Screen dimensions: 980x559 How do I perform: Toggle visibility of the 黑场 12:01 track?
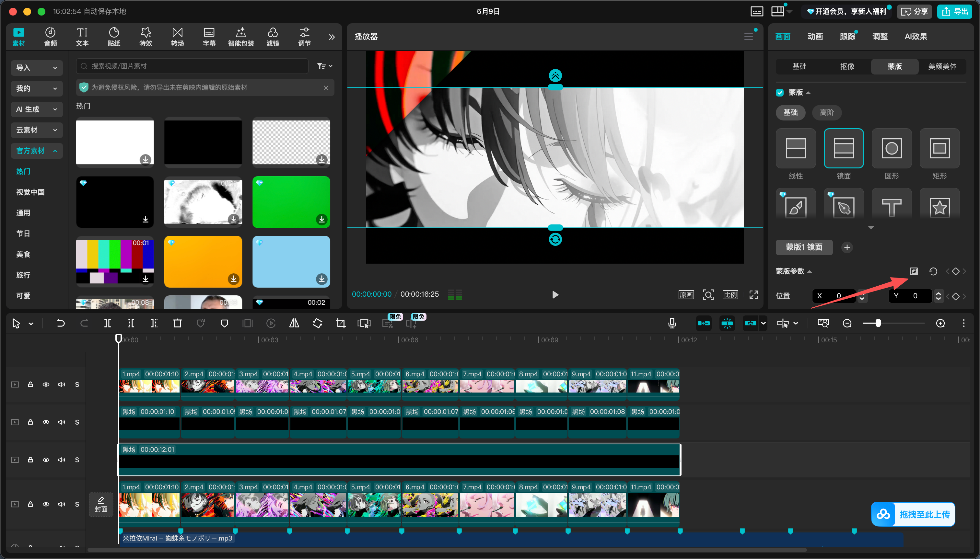46,460
